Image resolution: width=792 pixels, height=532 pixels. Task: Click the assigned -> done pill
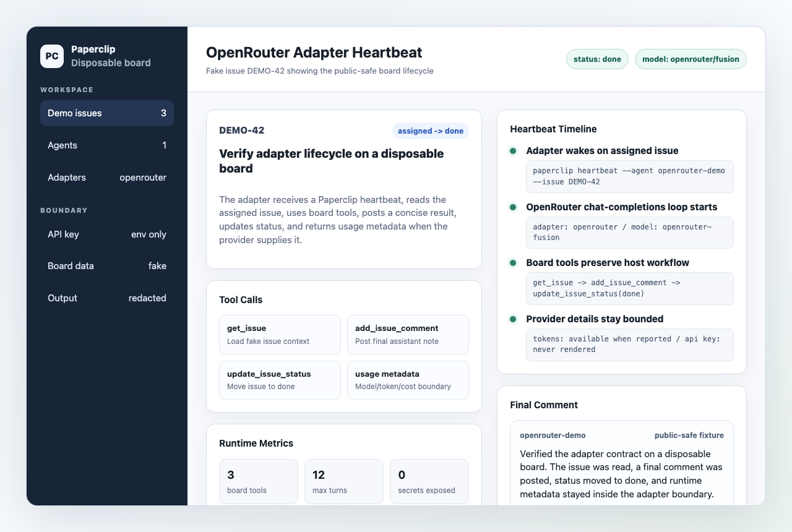click(431, 131)
